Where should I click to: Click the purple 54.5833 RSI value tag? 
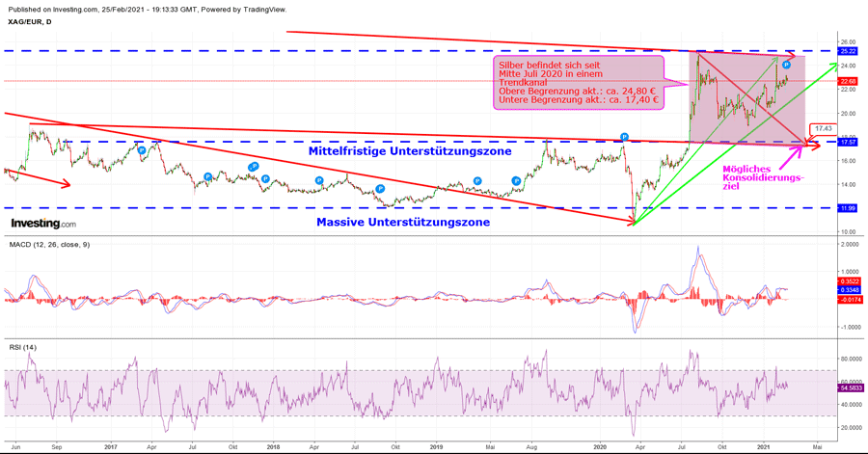[x=849, y=387]
